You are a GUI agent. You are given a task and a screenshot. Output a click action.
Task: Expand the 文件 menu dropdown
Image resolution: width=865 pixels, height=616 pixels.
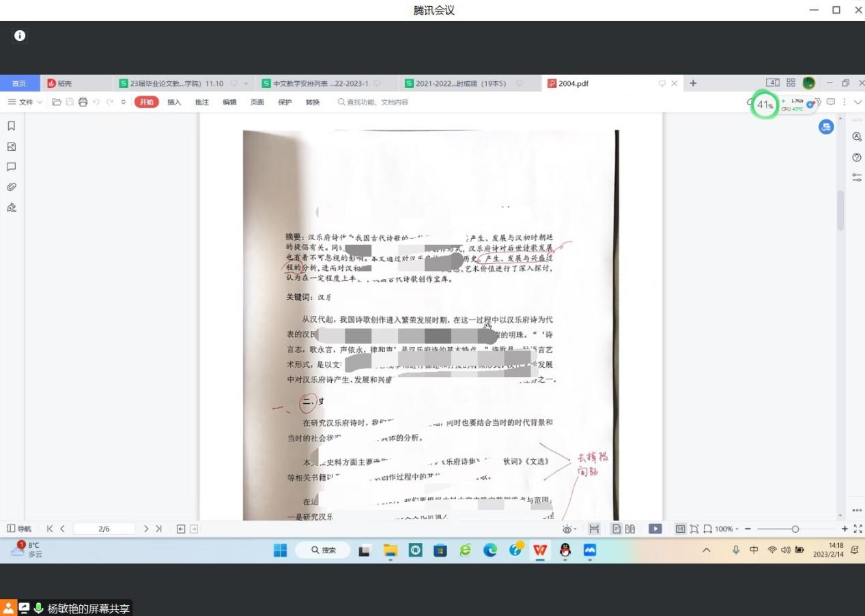(25, 102)
